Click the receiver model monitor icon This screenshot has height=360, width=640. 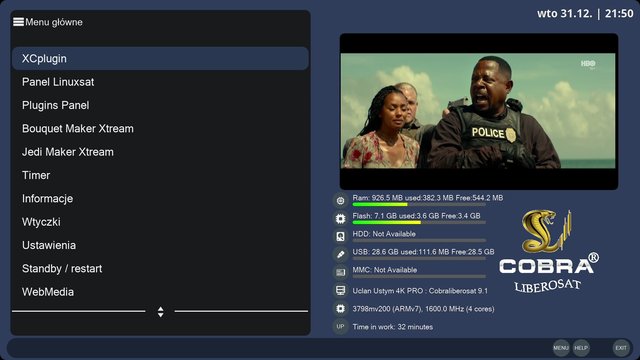click(x=340, y=291)
